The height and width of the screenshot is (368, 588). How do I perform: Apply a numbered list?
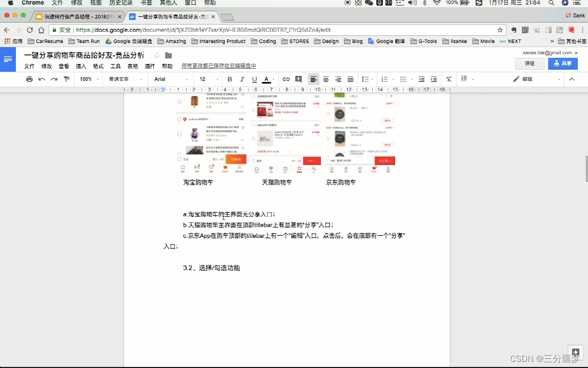[x=384, y=79]
